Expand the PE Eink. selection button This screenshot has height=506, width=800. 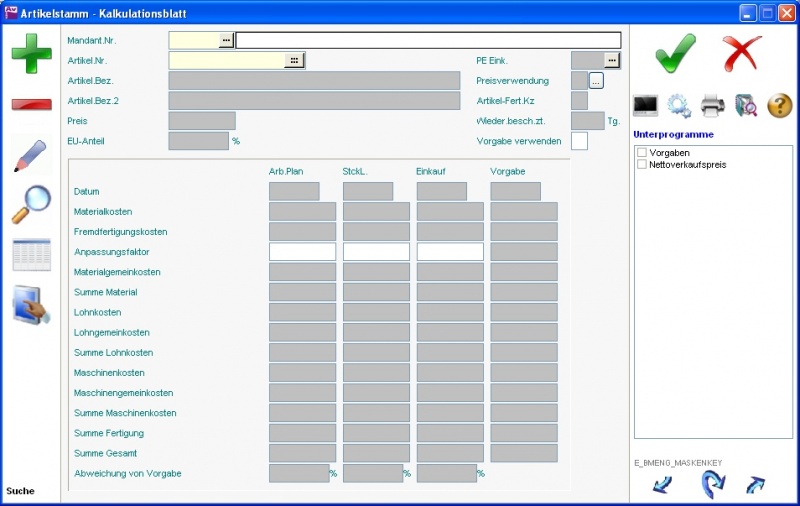pos(612,60)
